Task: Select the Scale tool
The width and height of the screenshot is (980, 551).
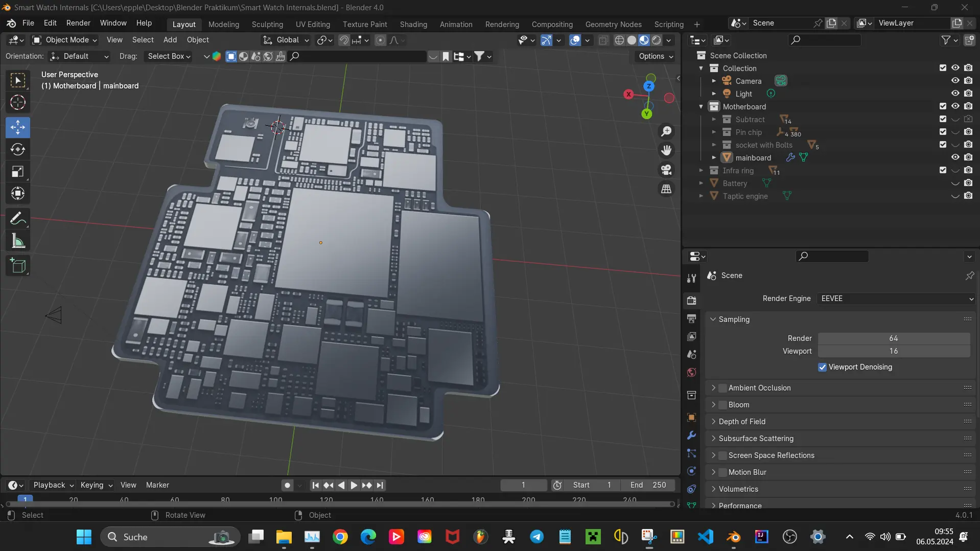Action: (x=18, y=171)
